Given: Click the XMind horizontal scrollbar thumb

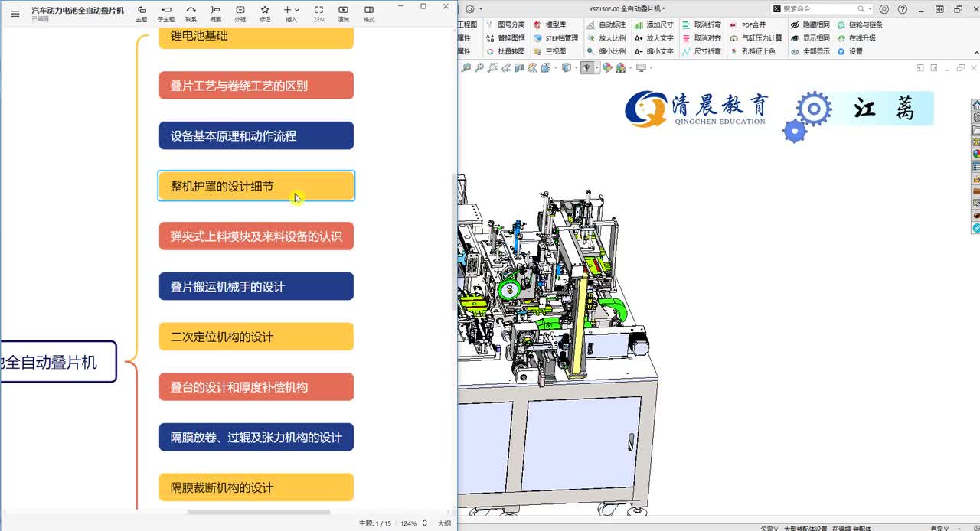Looking at the screenshot, I should [259, 512].
